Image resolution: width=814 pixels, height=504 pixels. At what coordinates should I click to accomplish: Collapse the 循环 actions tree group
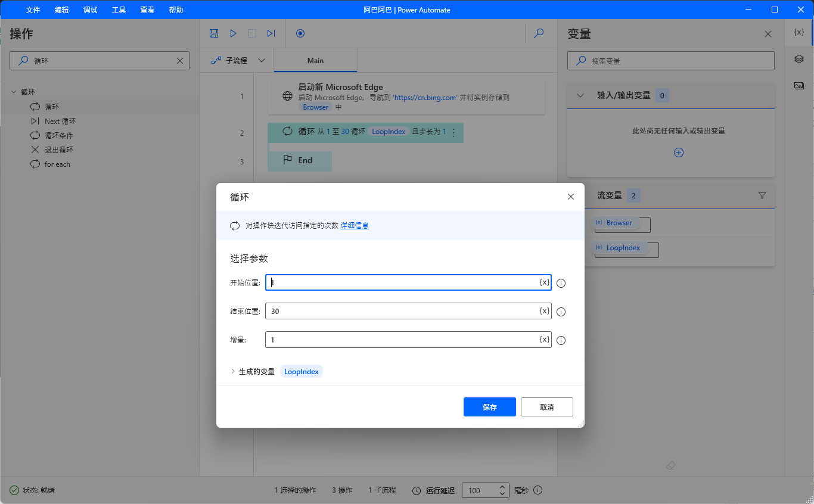14,92
